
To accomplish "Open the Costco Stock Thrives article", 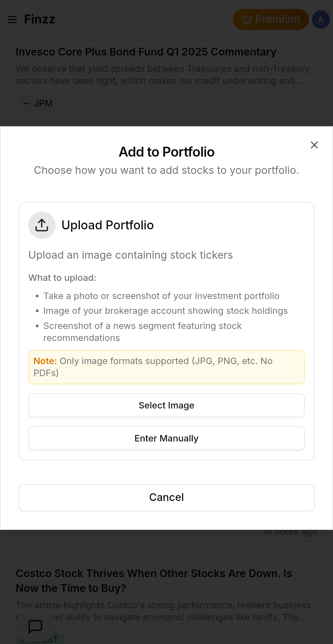I will pyautogui.click(x=154, y=580).
